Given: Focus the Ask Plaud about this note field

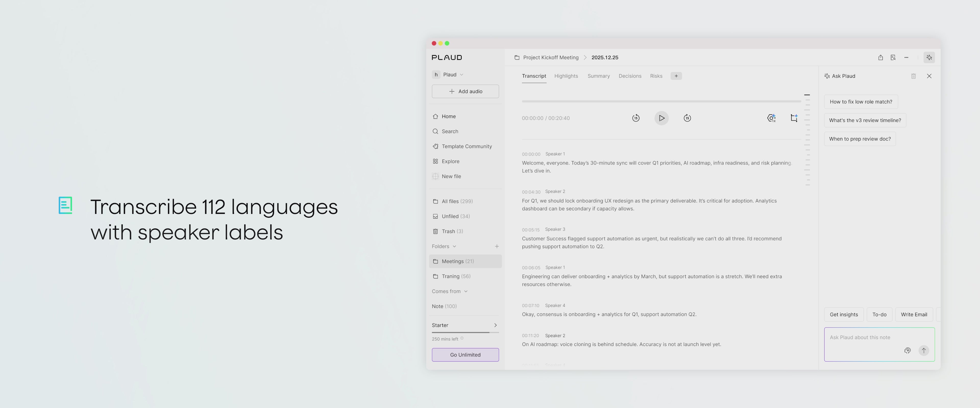Looking at the screenshot, I should tap(864, 338).
